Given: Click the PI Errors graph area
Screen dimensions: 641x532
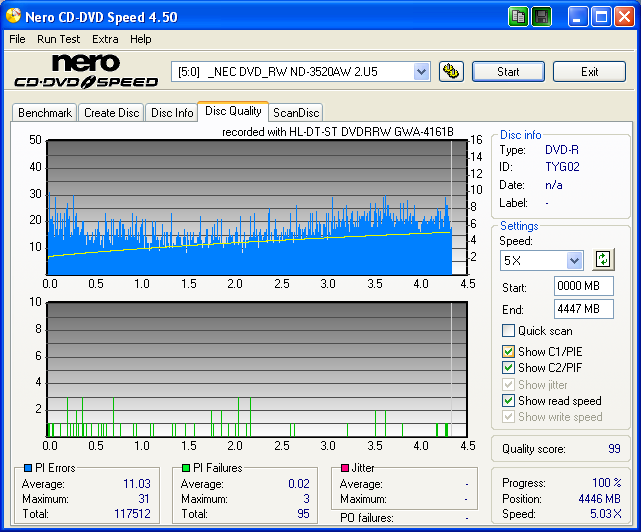Looking at the screenshot, I should click(257, 207).
